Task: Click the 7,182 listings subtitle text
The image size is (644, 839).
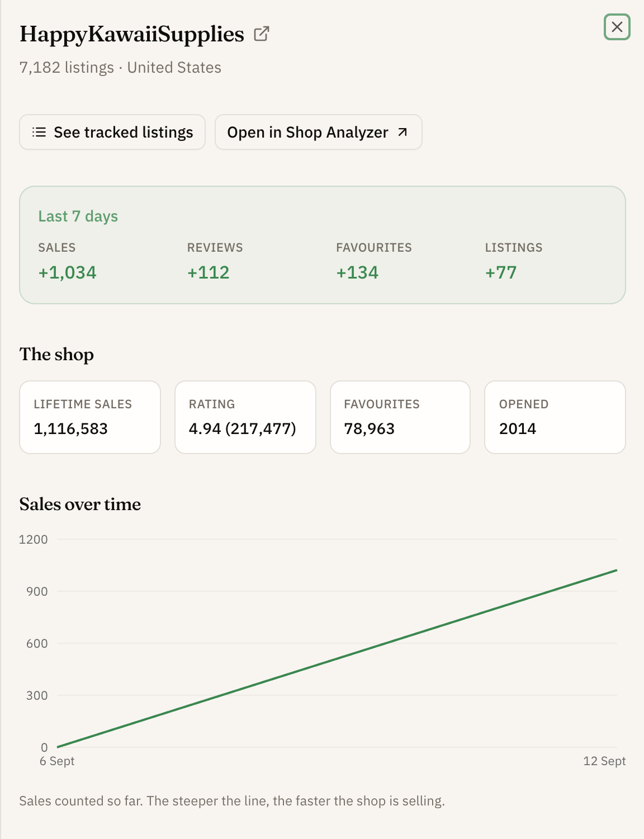Action: [67, 68]
